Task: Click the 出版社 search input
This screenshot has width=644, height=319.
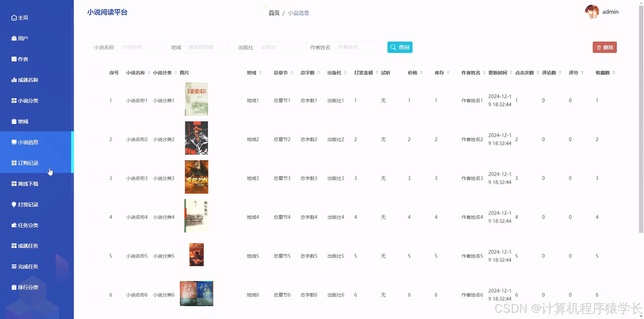Action: coord(282,47)
